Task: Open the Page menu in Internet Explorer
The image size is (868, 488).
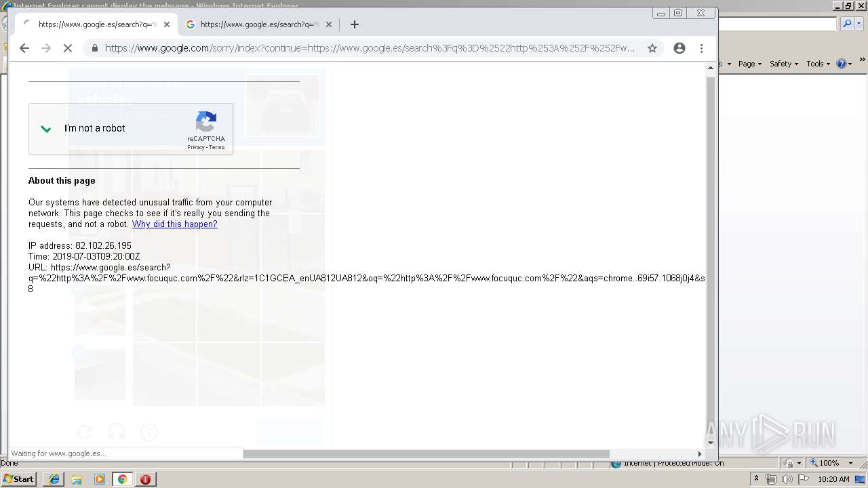Action: (x=749, y=64)
